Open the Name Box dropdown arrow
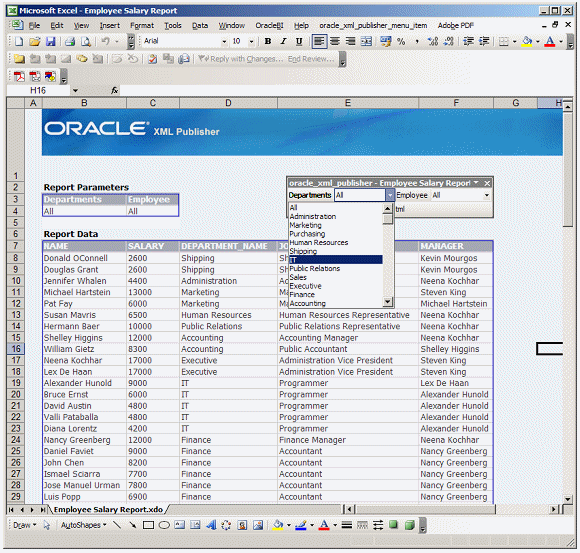Screen dimensions: 580x553 point(75,90)
